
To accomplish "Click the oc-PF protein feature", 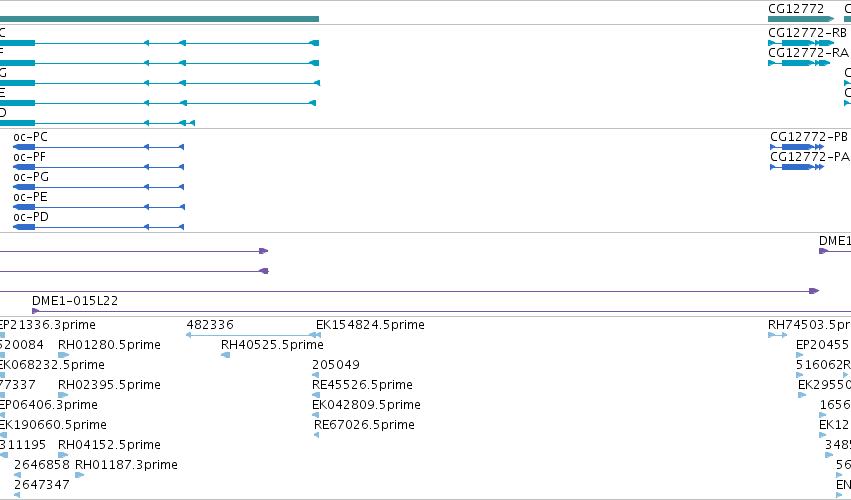I will pyautogui.click(x=98, y=167).
